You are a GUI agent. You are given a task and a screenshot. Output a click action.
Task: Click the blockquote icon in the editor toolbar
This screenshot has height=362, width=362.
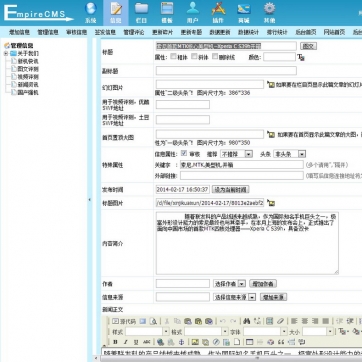point(281,342)
